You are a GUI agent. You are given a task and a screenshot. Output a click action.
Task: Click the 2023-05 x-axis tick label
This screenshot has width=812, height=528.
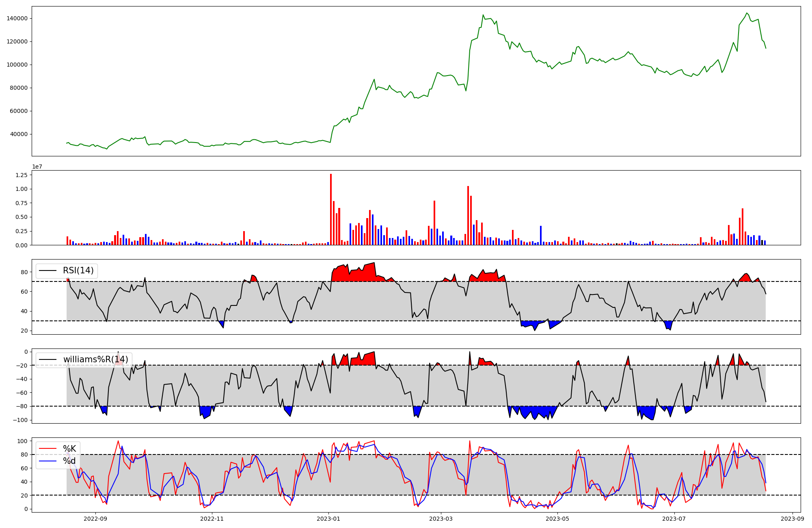tap(557, 519)
